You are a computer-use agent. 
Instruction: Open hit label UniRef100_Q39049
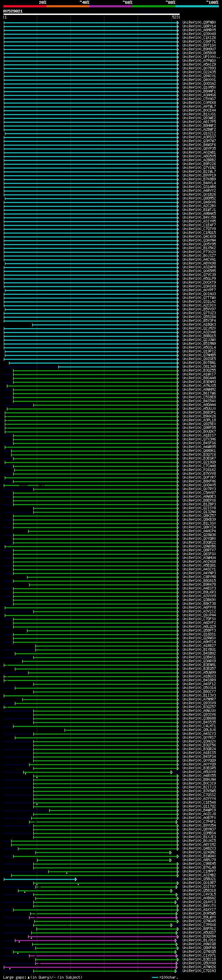(199, 34)
